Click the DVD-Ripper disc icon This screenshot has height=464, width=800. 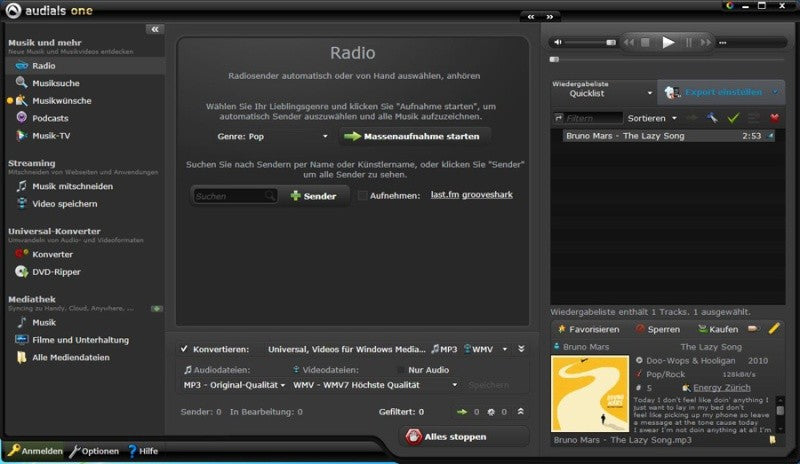coord(21,272)
